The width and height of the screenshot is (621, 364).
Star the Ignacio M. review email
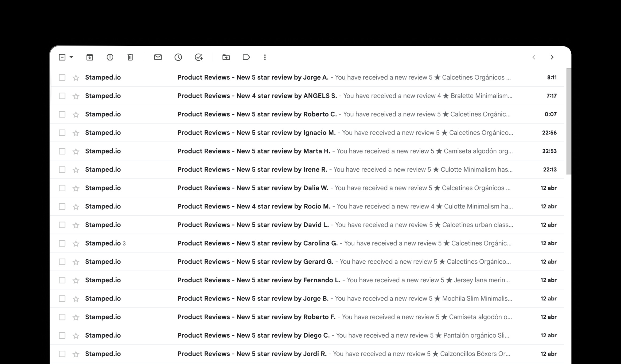[76, 133]
